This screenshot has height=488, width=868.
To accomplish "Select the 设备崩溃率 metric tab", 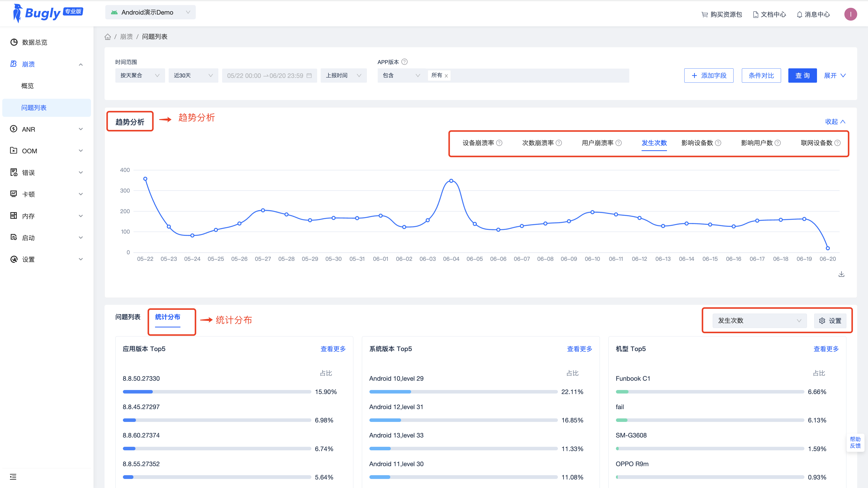I will pyautogui.click(x=478, y=143).
